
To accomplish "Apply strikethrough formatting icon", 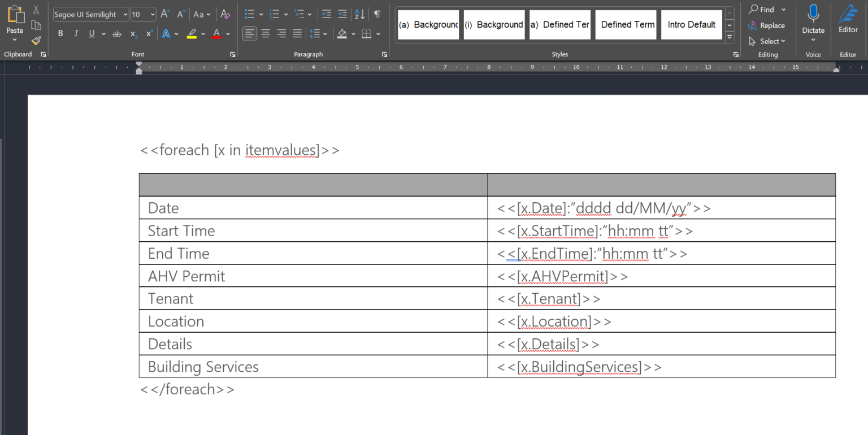I will pyautogui.click(x=117, y=34).
